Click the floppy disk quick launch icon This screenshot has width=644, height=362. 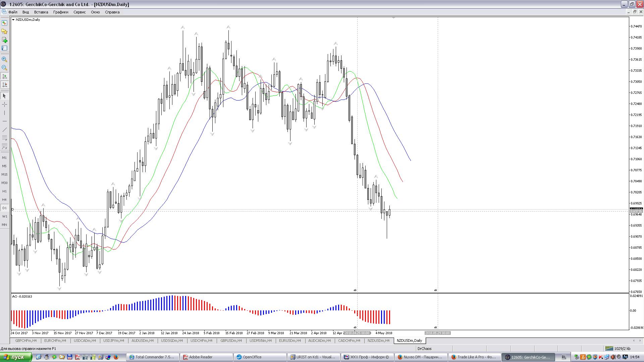point(69,357)
